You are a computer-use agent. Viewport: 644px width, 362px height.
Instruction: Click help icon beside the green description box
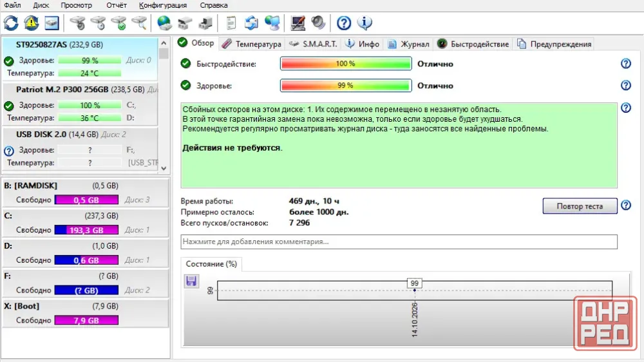click(625, 108)
